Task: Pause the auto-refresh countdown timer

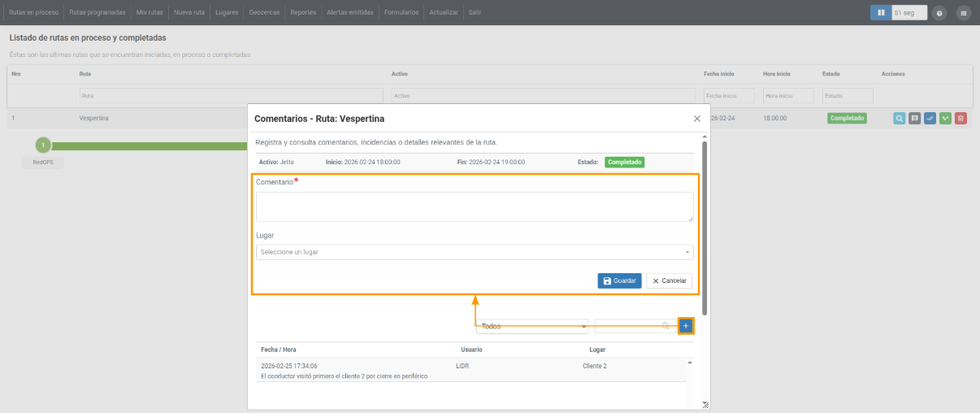Action: coord(881,13)
